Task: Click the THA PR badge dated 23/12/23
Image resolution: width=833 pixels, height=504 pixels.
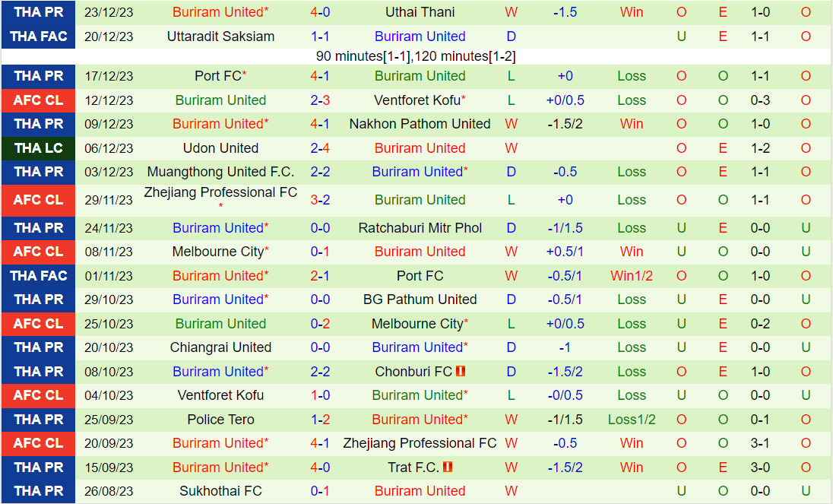Action: click(38, 12)
